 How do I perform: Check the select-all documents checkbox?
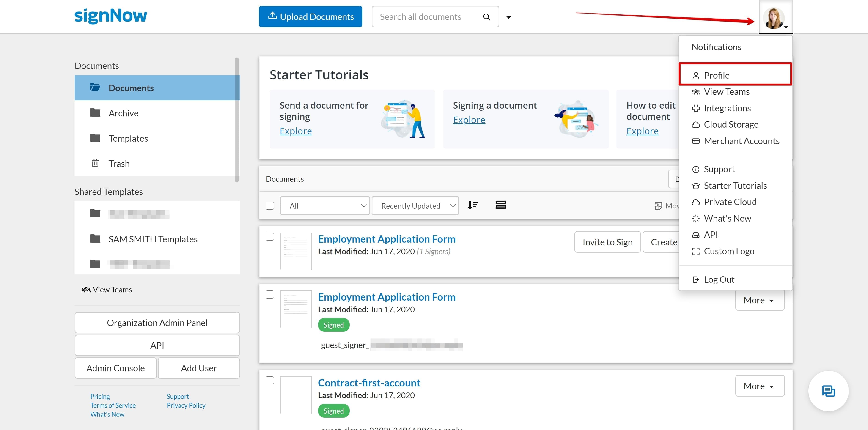269,205
